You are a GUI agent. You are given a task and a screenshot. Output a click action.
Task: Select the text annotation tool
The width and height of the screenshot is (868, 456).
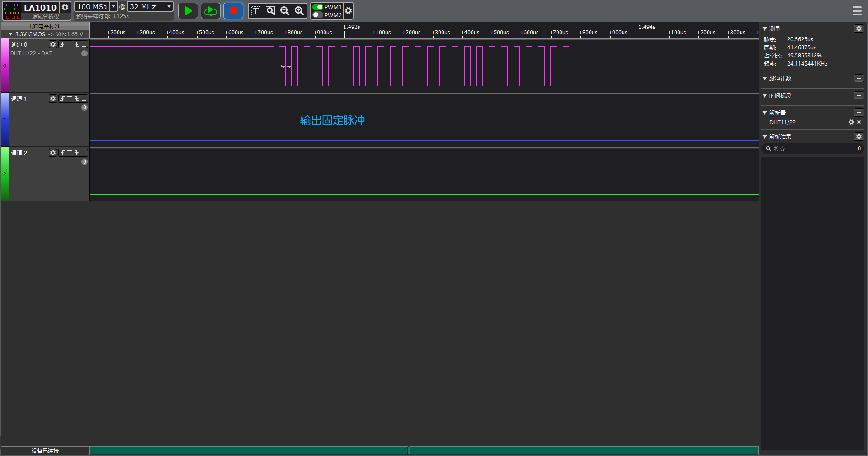click(x=256, y=11)
